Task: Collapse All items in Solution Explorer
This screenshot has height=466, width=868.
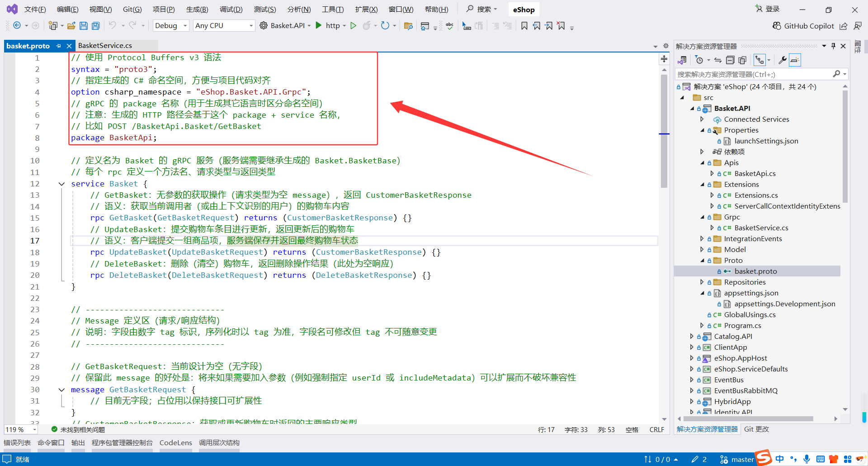Action: click(731, 60)
